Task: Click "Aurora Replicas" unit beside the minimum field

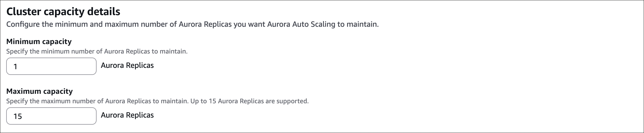Action: (127, 65)
